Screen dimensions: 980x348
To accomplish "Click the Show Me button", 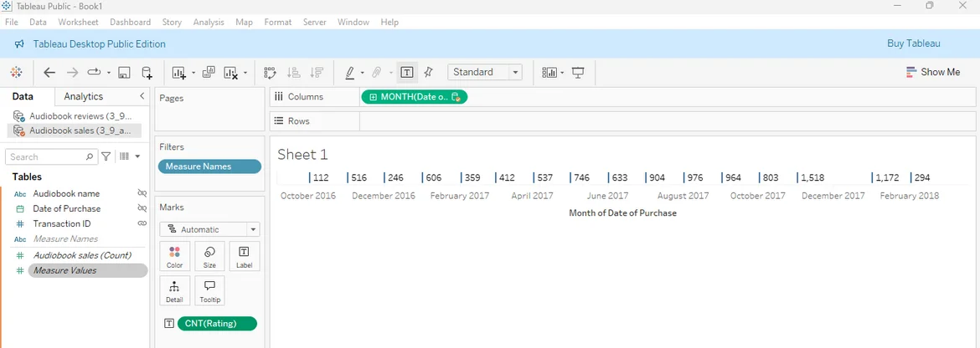I will pos(933,73).
